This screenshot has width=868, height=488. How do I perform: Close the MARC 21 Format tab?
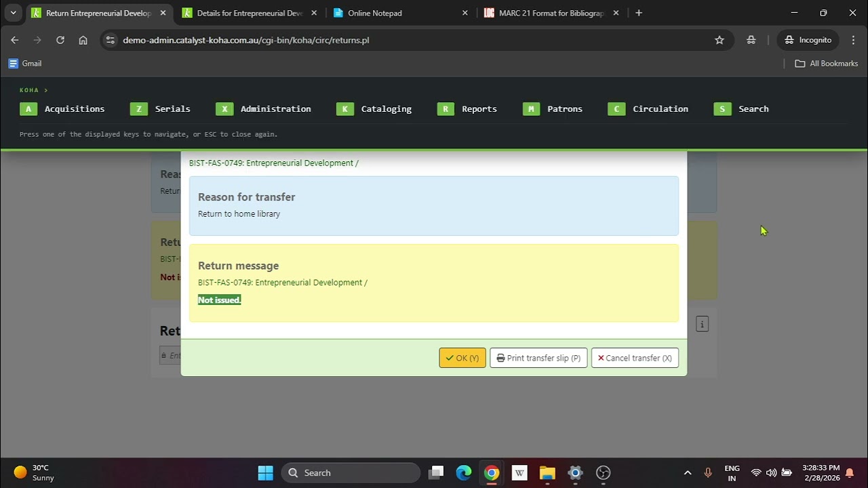click(x=615, y=13)
